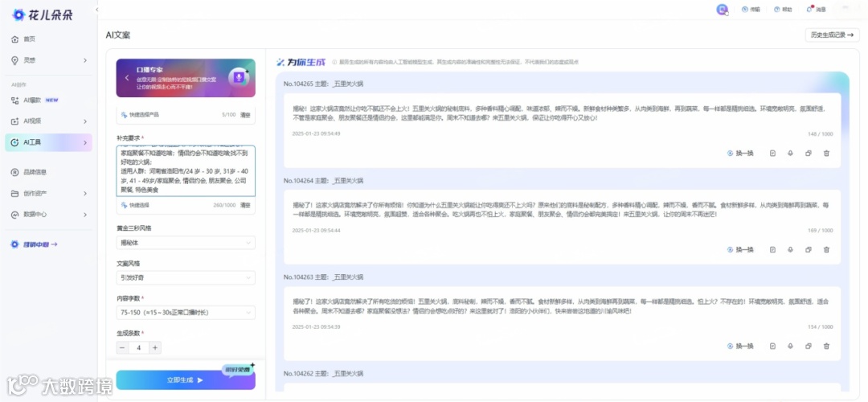Delete card No.104263 with trash icon

pos(826,346)
